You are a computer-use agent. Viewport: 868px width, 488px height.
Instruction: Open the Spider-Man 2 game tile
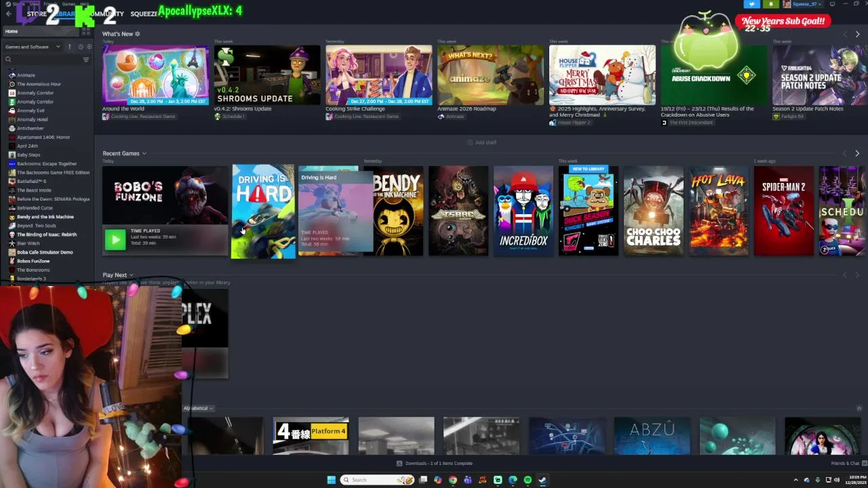(x=784, y=211)
